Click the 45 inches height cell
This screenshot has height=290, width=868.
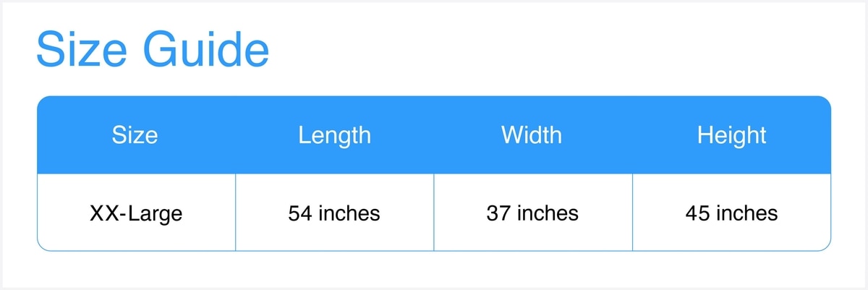point(731,213)
